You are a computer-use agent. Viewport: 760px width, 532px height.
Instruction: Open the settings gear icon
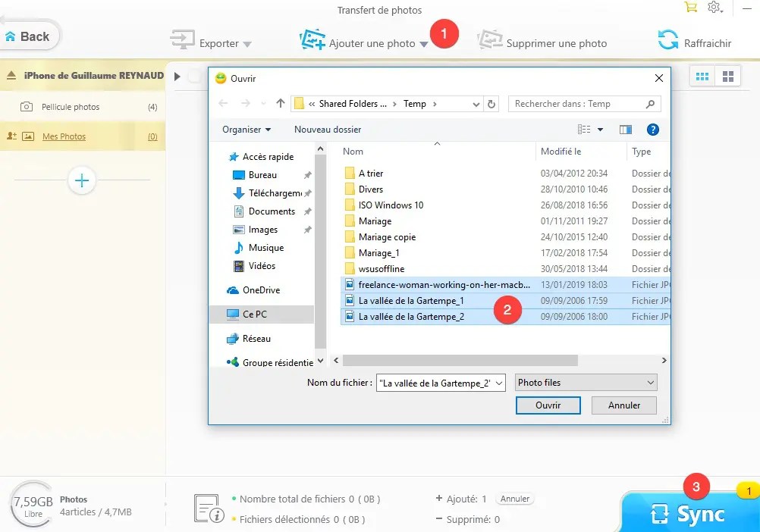(x=714, y=8)
